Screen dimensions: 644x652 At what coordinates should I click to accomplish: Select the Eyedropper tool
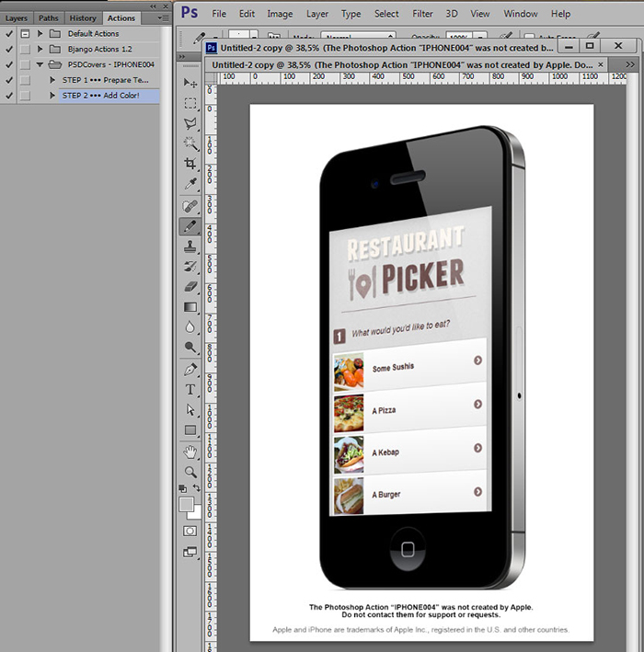click(190, 184)
